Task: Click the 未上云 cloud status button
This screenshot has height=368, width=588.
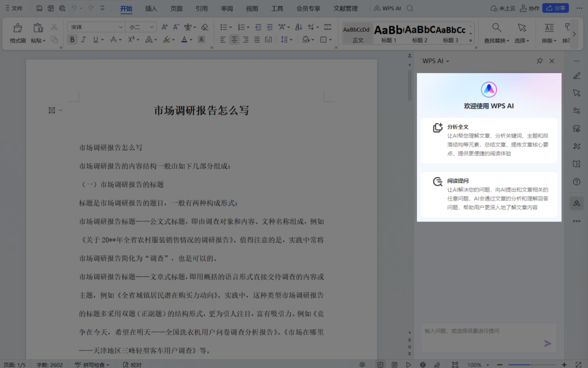Action: tap(503, 8)
